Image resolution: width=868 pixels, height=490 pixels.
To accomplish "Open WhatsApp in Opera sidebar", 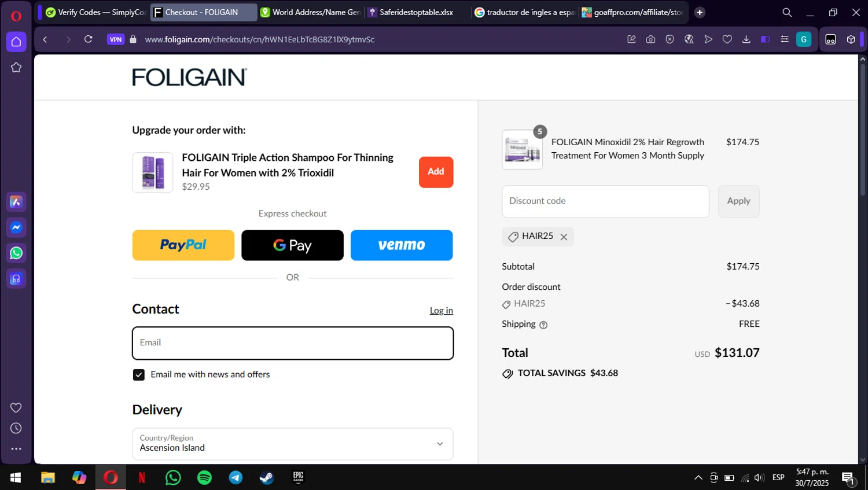I will tap(16, 253).
